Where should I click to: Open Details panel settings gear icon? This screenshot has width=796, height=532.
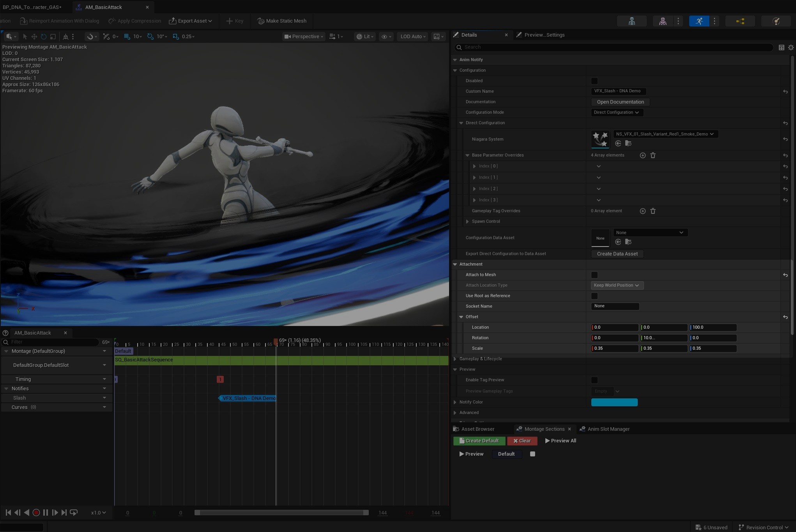point(791,48)
